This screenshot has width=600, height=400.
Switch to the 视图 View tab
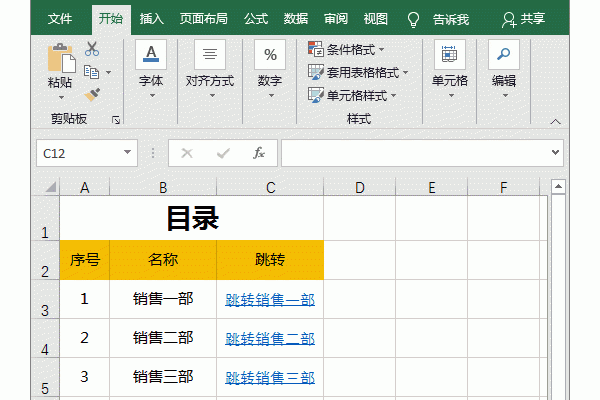(375, 19)
